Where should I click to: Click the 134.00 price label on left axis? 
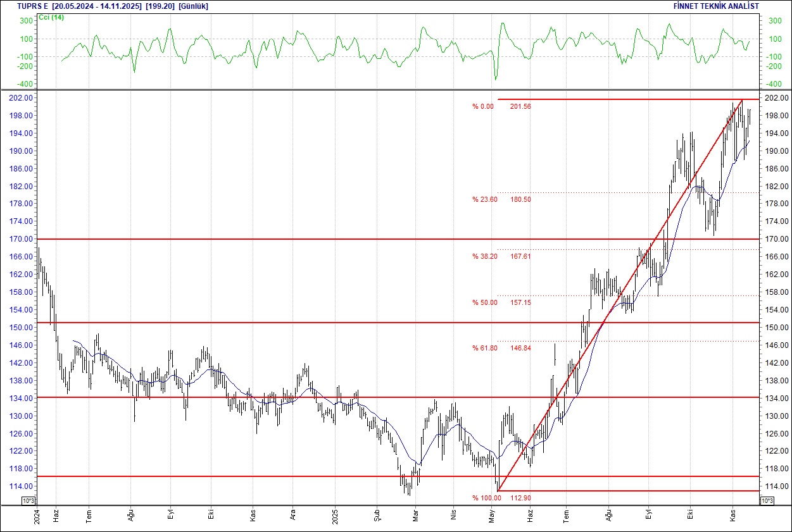tap(20, 399)
